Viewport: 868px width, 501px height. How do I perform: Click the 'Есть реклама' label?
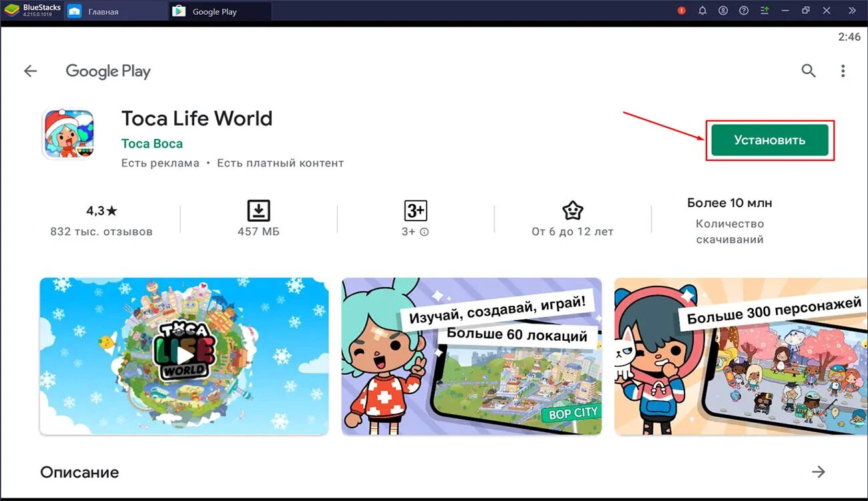coord(160,163)
